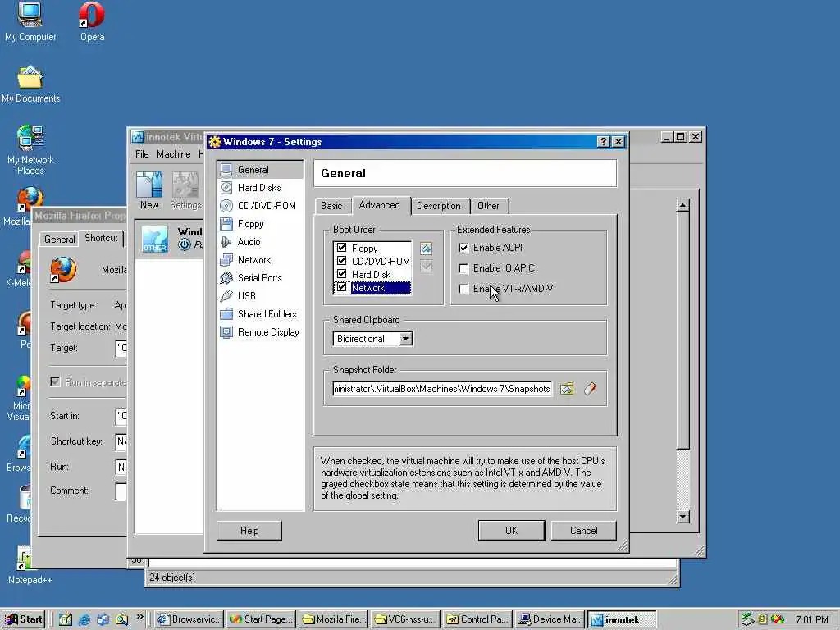The image size is (840, 630).
Task: Open My Network Places desktop icon
Action: point(30,150)
